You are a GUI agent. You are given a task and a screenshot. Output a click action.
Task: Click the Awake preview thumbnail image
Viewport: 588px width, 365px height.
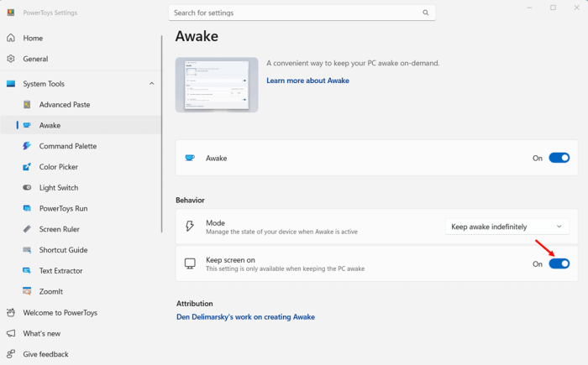[217, 85]
